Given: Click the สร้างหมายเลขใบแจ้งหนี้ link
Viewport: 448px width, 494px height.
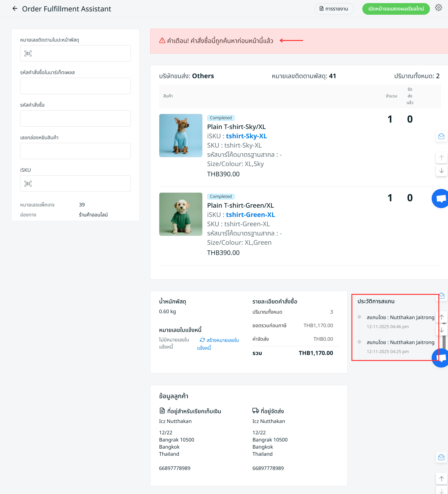Looking at the screenshot, I should pyautogui.click(x=222, y=340).
